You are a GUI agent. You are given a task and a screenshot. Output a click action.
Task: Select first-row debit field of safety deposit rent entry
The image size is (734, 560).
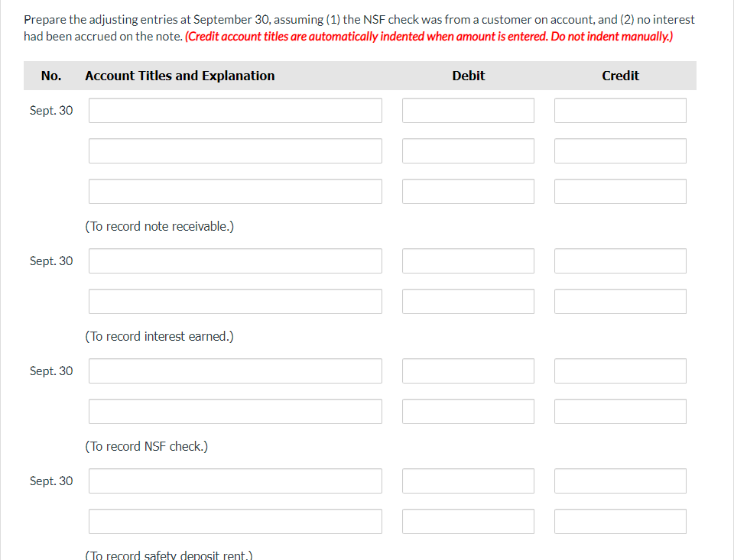point(468,481)
